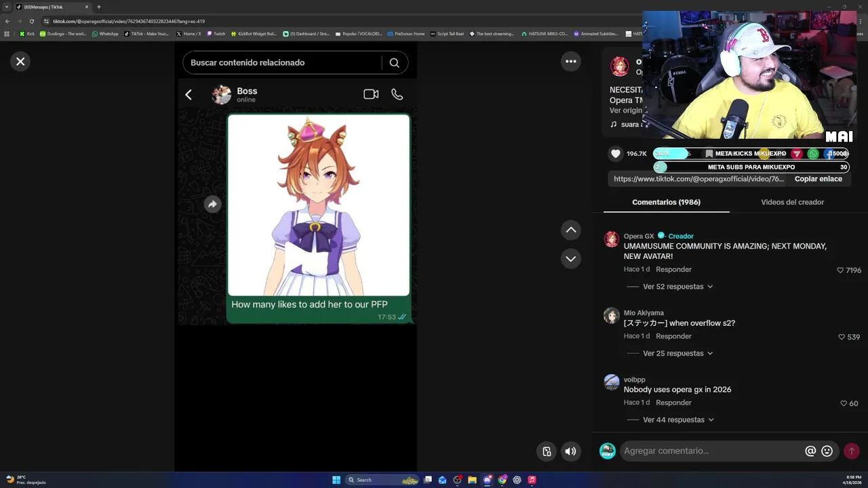
Task: Click the Buscar contenido relacionado search field
Action: coord(281,62)
